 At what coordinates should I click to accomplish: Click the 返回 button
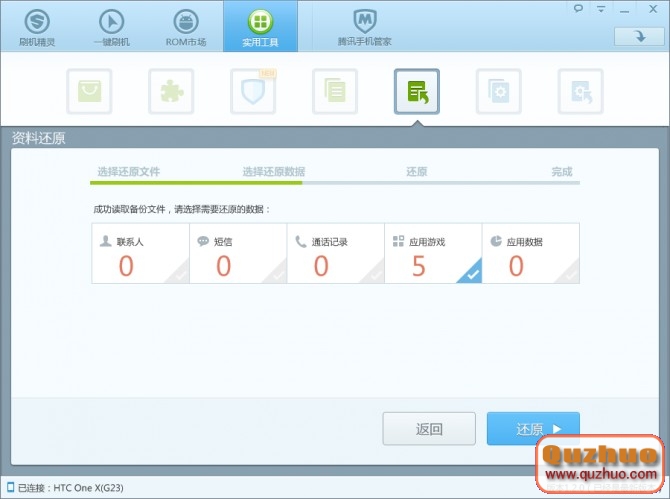(429, 429)
